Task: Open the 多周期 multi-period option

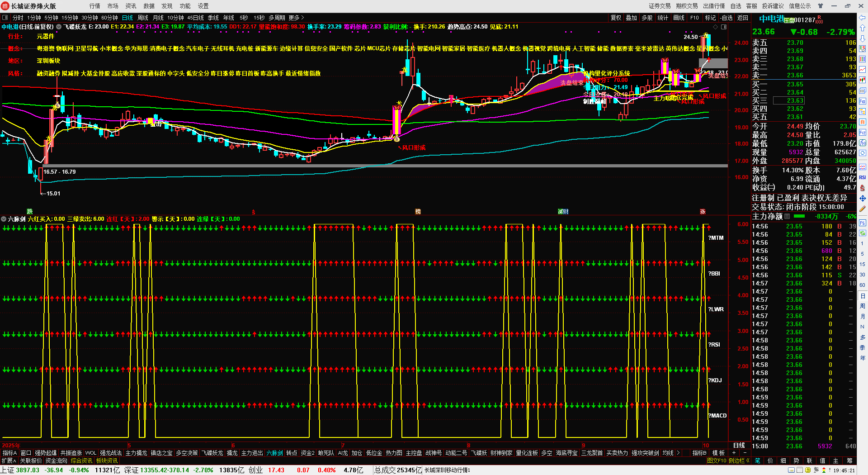Action: click(x=277, y=18)
